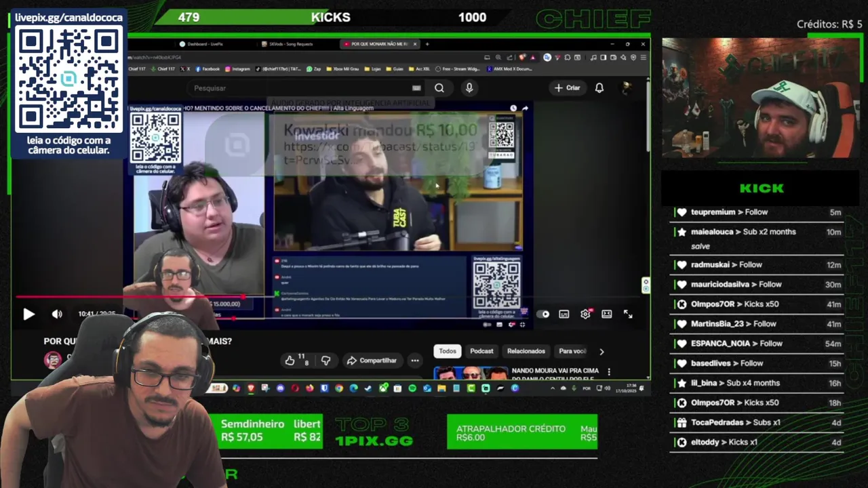Open a new browser tab
The width and height of the screenshot is (868, 488).
point(427,44)
